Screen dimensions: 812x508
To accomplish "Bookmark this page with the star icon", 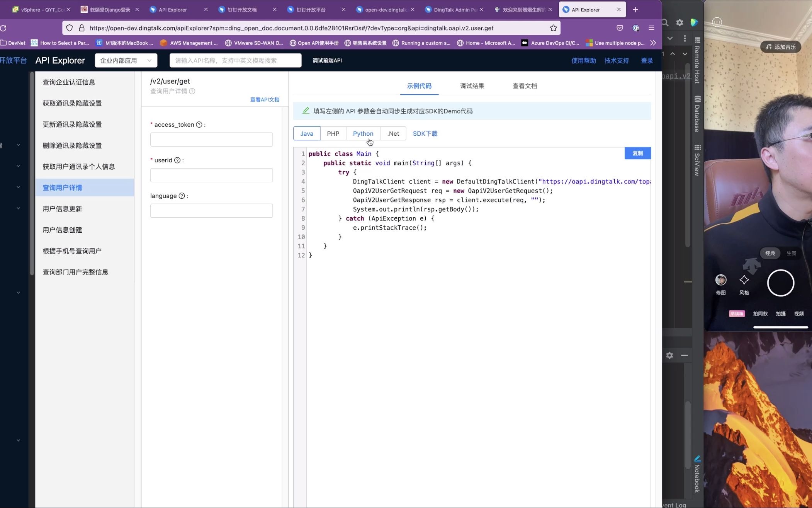I will (553, 28).
